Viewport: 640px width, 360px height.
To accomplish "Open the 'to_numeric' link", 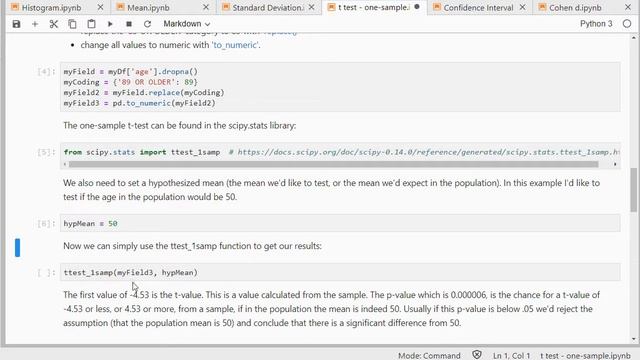I will [x=235, y=45].
